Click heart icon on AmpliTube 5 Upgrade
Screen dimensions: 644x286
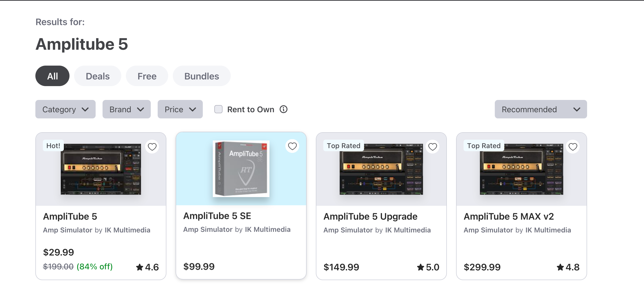(x=432, y=147)
